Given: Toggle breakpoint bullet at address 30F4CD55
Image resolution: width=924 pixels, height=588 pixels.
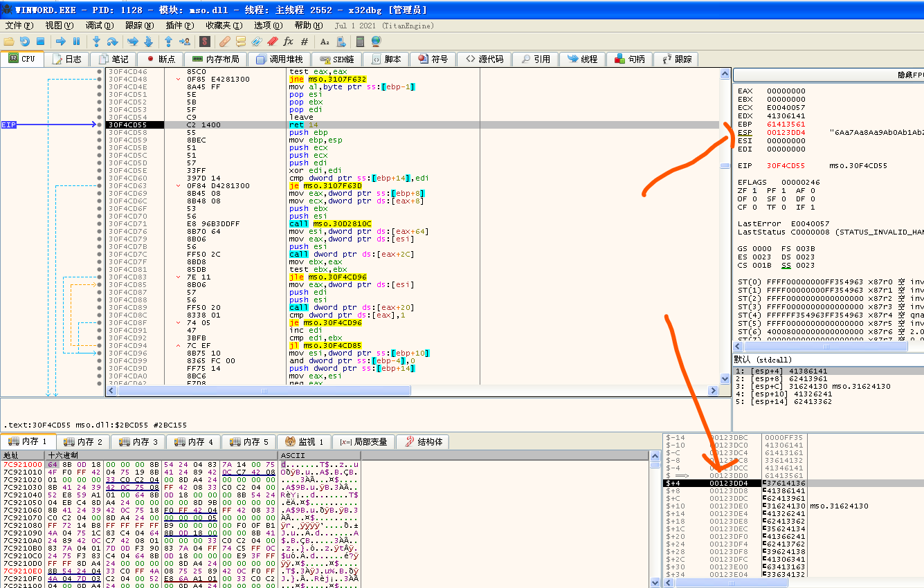Looking at the screenshot, I should pos(100,125).
